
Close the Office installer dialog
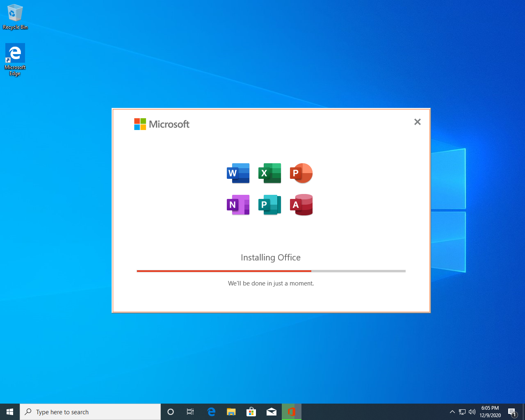click(418, 122)
